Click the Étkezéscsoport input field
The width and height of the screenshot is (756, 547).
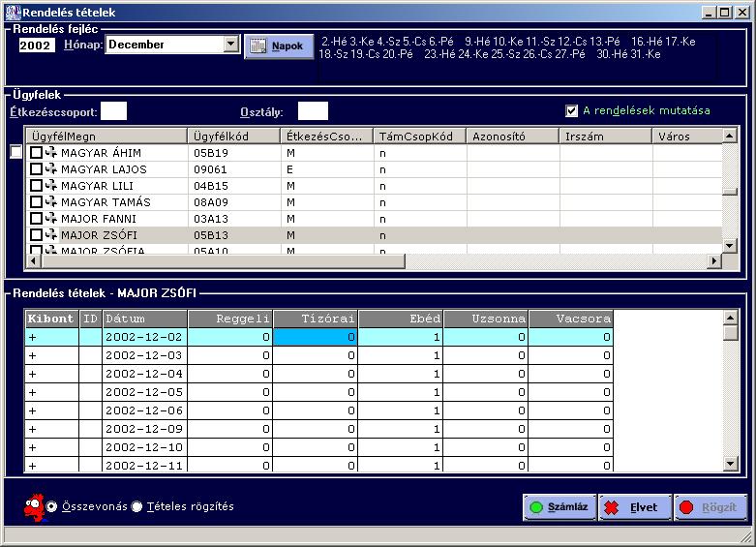click(x=114, y=111)
